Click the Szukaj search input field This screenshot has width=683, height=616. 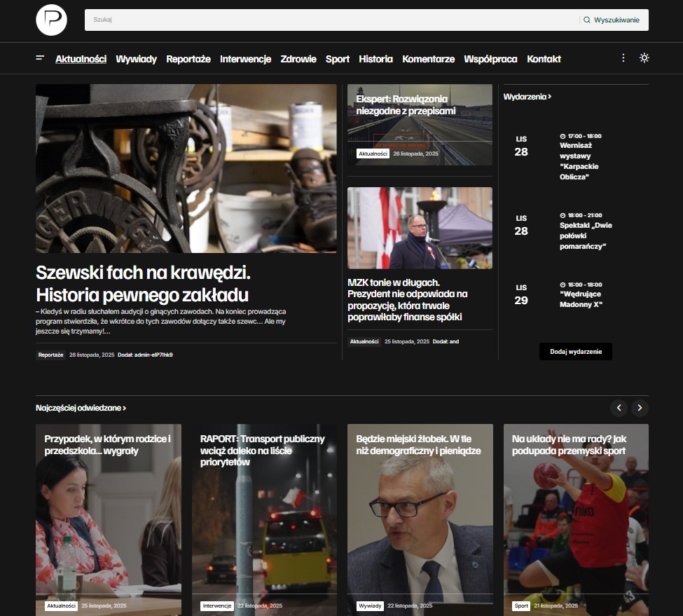329,20
